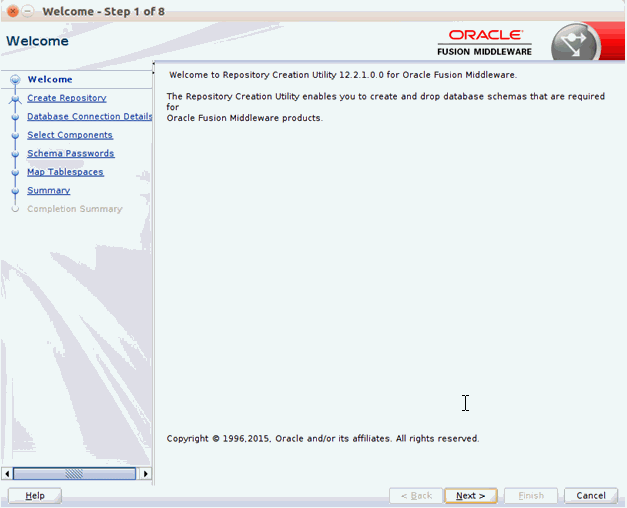Click the disabled Back button

[416, 496]
